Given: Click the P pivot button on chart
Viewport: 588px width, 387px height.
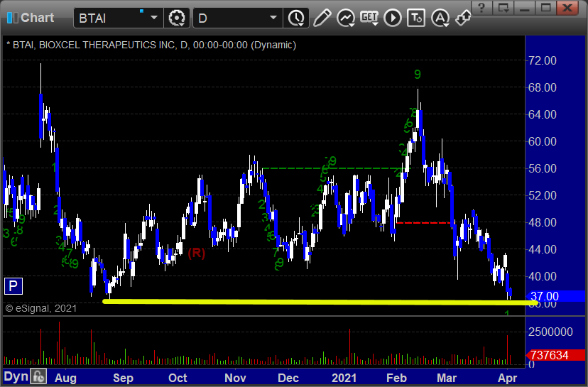Looking at the screenshot, I should pos(13,286).
